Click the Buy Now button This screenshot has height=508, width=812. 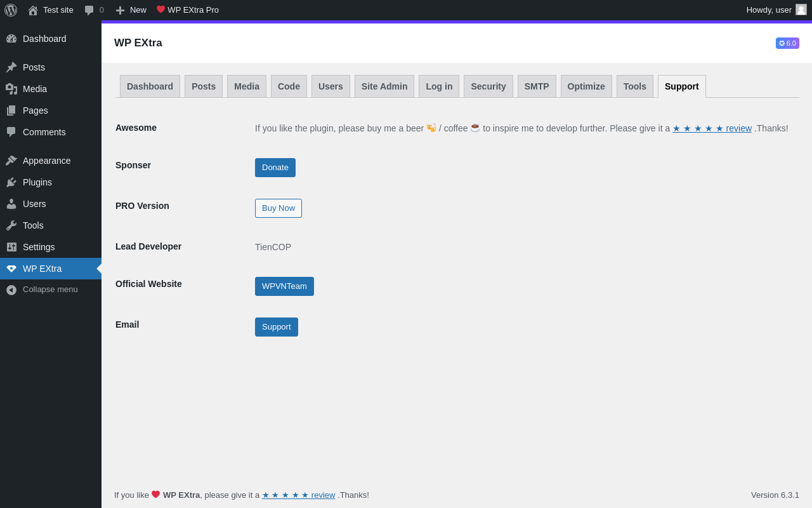pyautogui.click(x=278, y=208)
